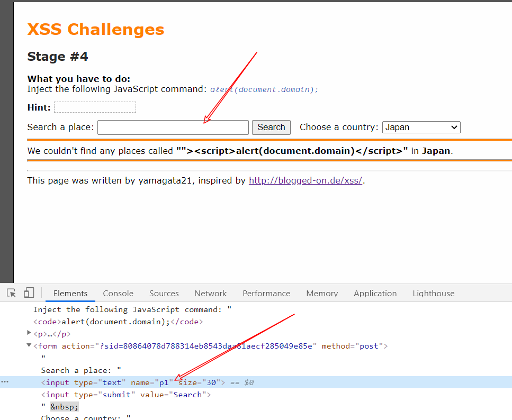Open the Console tab

pyautogui.click(x=118, y=294)
